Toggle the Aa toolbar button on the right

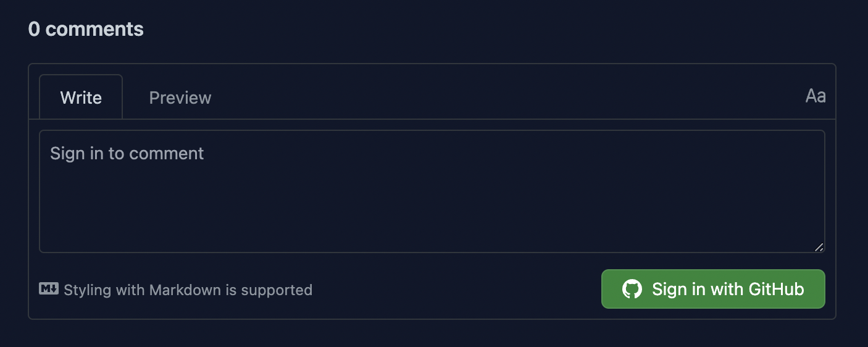pyautogui.click(x=815, y=96)
